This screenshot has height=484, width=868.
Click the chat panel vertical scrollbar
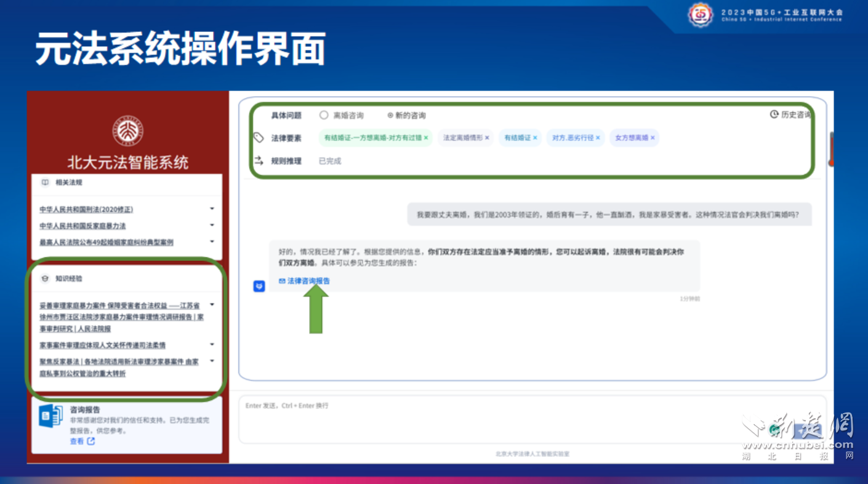[831, 150]
